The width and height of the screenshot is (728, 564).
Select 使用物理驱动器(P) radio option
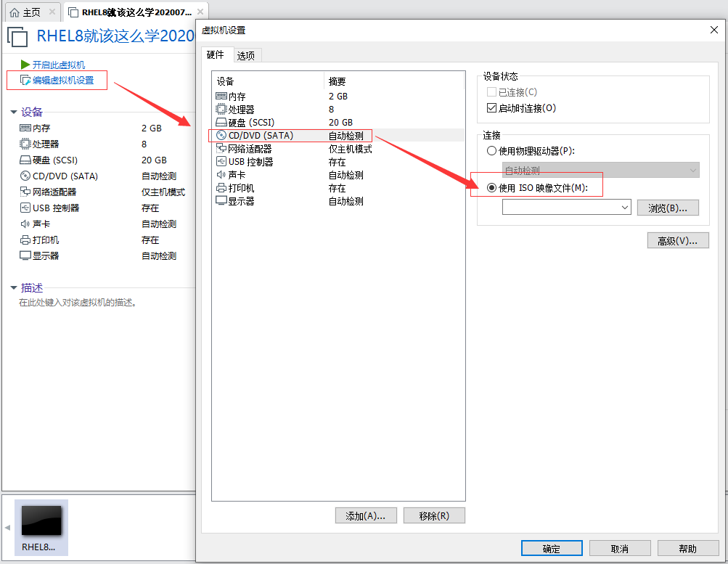click(491, 151)
